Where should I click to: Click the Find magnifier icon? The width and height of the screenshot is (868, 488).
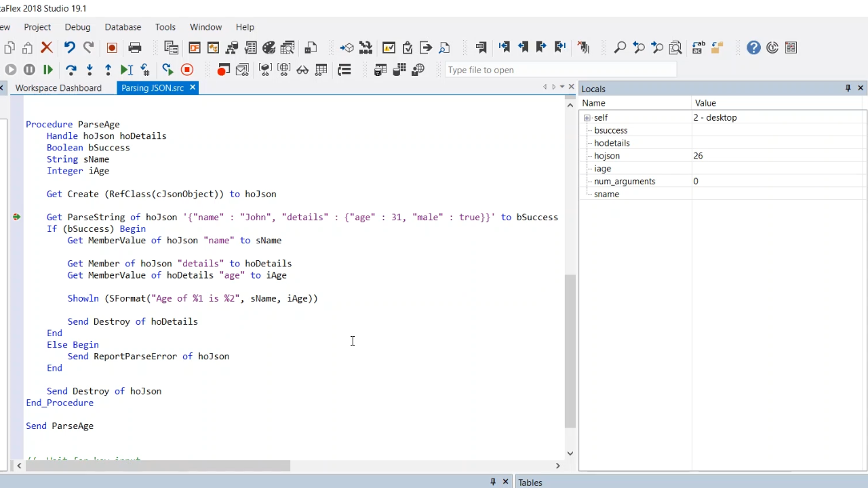tap(620, 47)
